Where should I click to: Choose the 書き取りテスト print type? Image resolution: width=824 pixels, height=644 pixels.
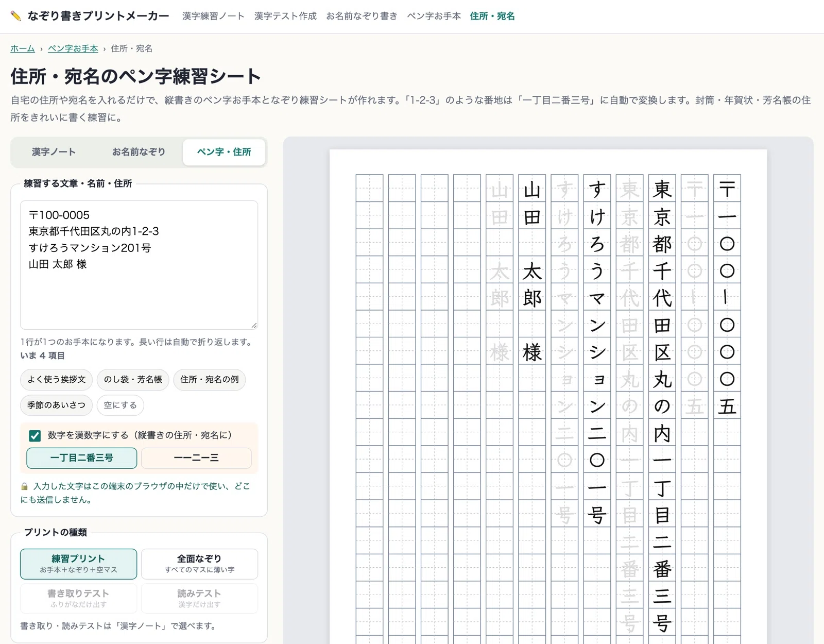click(79, 598)
